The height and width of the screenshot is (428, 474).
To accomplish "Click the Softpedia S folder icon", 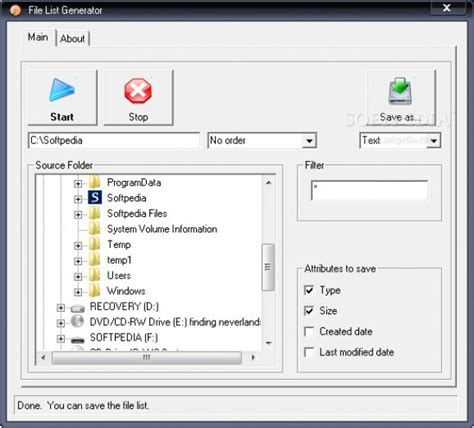I will [95, 197].
